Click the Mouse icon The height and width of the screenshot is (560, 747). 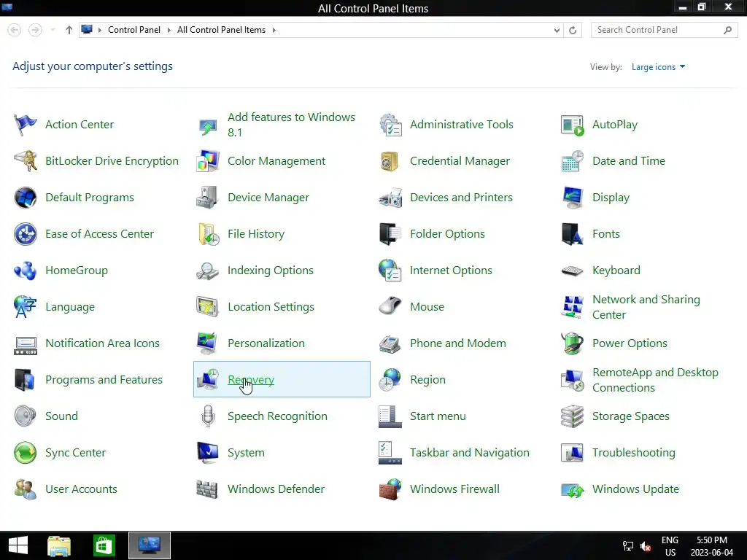tap(390, 307)
